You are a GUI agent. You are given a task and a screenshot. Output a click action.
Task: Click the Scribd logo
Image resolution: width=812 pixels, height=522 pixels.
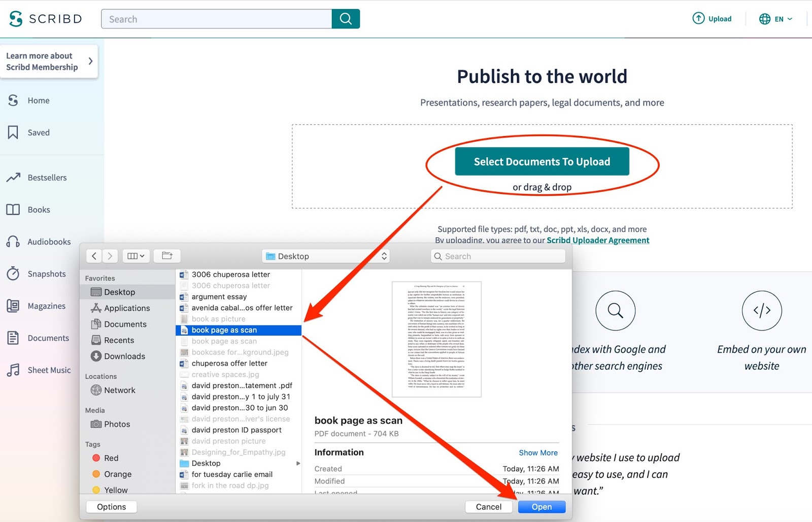click(46, 19)
